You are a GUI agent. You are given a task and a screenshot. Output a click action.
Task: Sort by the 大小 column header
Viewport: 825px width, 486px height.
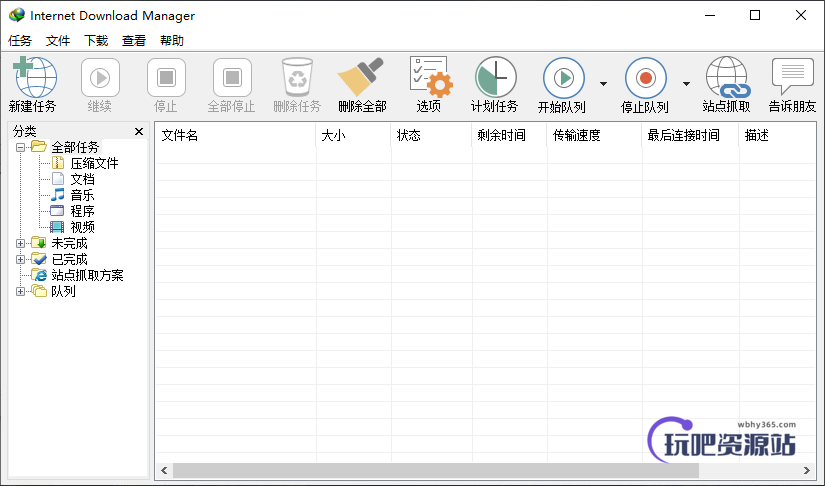click(353, 136)
